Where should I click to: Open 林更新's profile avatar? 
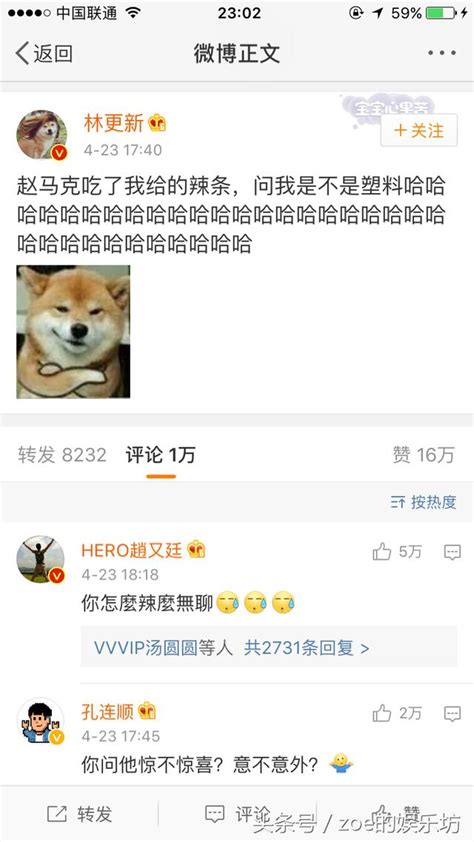42,135
